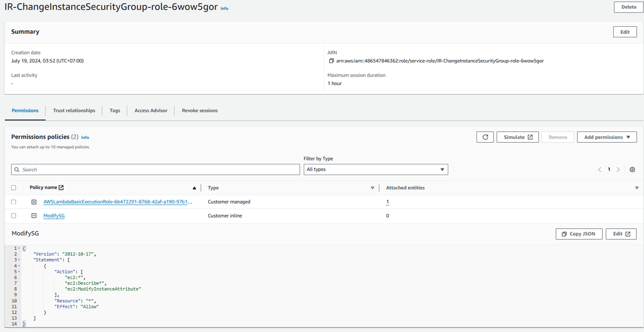Open the Revoke sessions tab

(200, 110)
